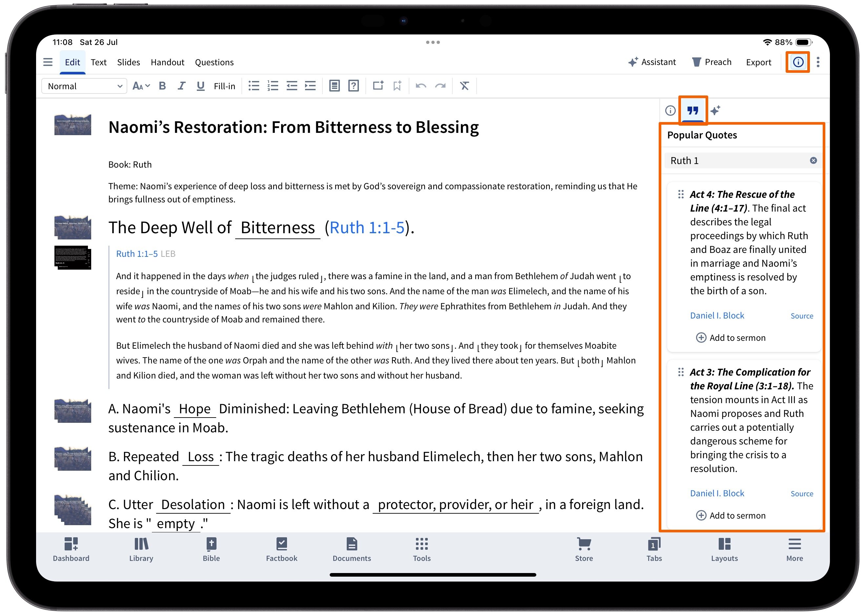The width and height of the screenshot is (866, 616).
Task: Click the Assistant sparkle button
Action: (x=652, y=62)
